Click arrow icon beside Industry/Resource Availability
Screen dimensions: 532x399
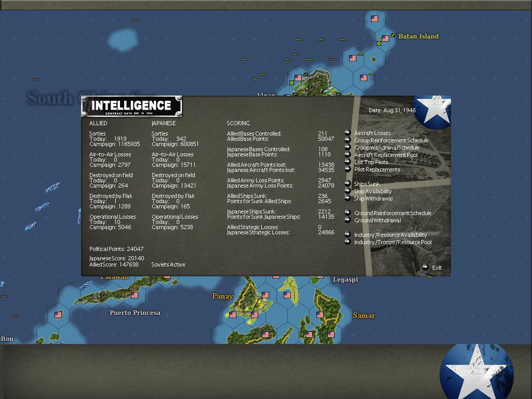pos(348,234)
